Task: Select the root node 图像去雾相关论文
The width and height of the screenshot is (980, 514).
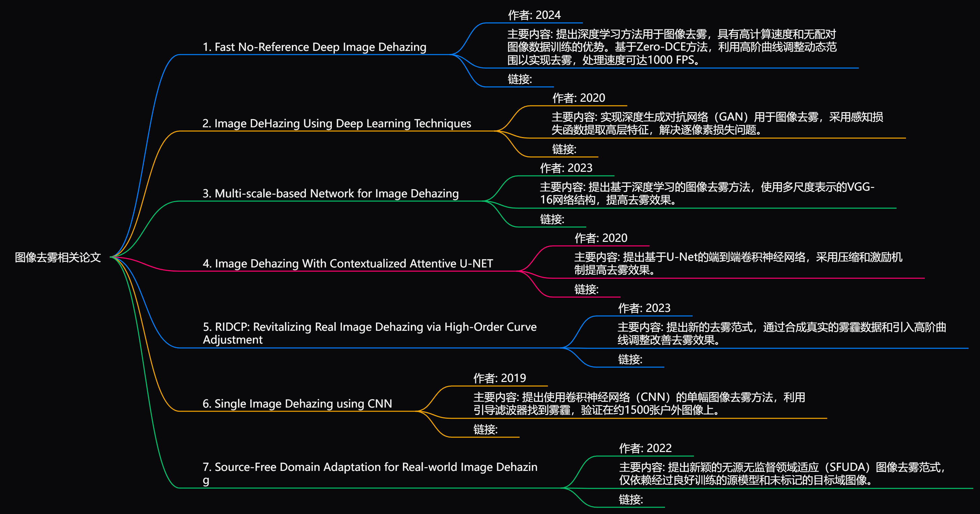Action: point(58,257)
